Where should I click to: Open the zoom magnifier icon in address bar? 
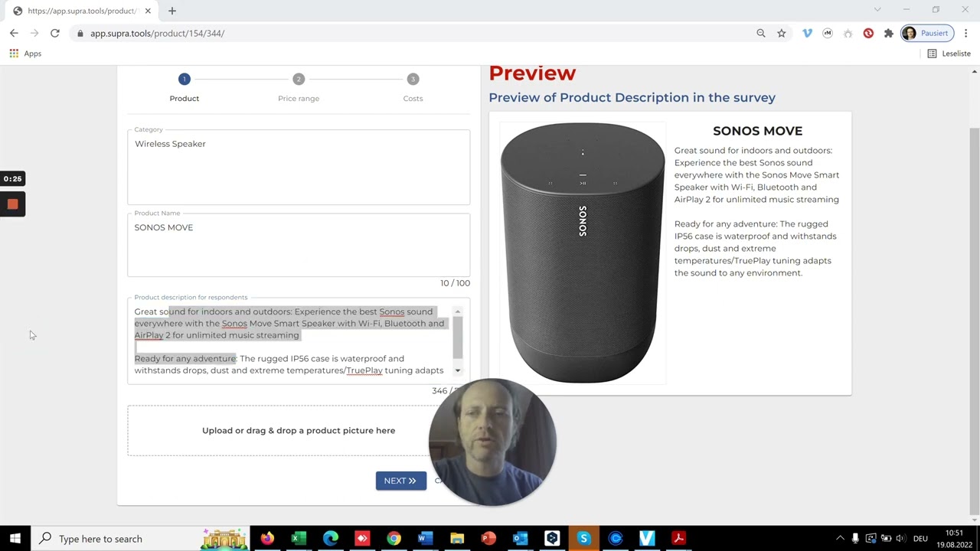point(761,33)
